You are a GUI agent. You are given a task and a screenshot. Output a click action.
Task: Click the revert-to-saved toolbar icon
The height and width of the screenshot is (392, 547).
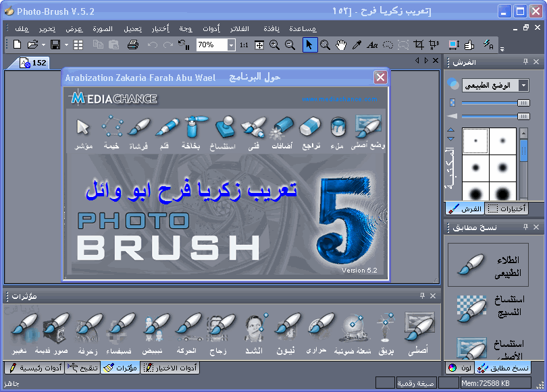point(184,45)
